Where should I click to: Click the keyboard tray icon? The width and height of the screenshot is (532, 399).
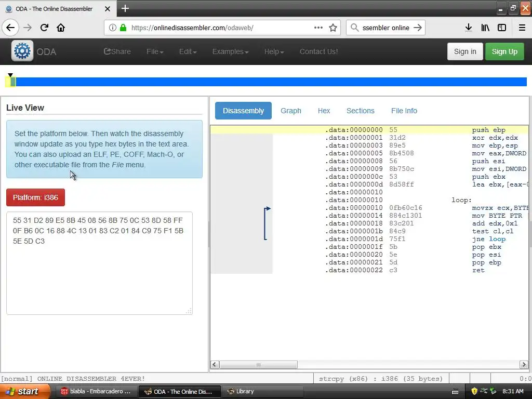pos(455,392)
